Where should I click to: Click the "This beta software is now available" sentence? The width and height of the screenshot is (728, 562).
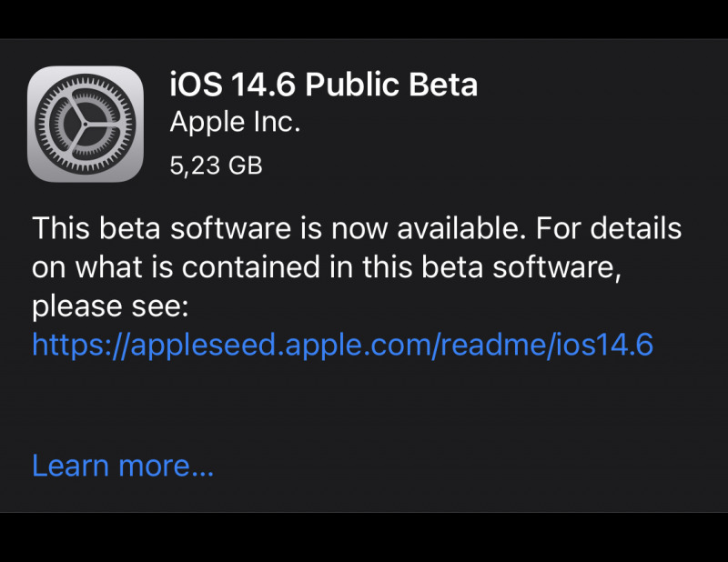pyautogui.click(x=273, y=228)
